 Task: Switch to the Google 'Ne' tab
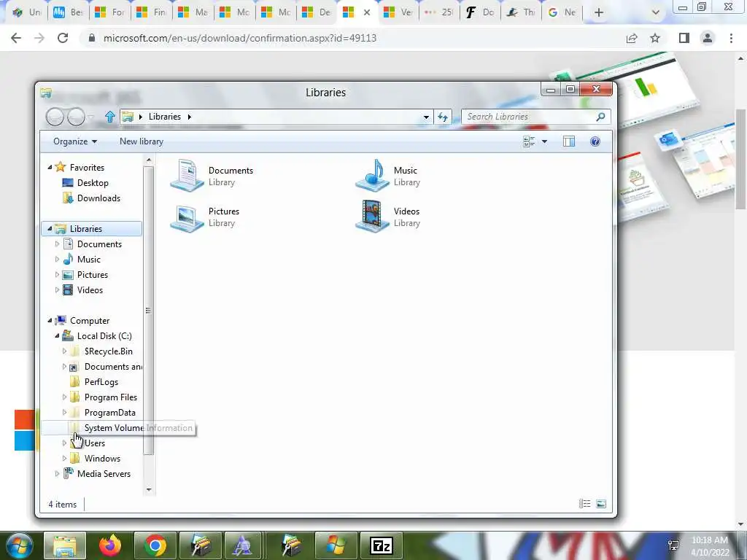click(x=562, y=12)
